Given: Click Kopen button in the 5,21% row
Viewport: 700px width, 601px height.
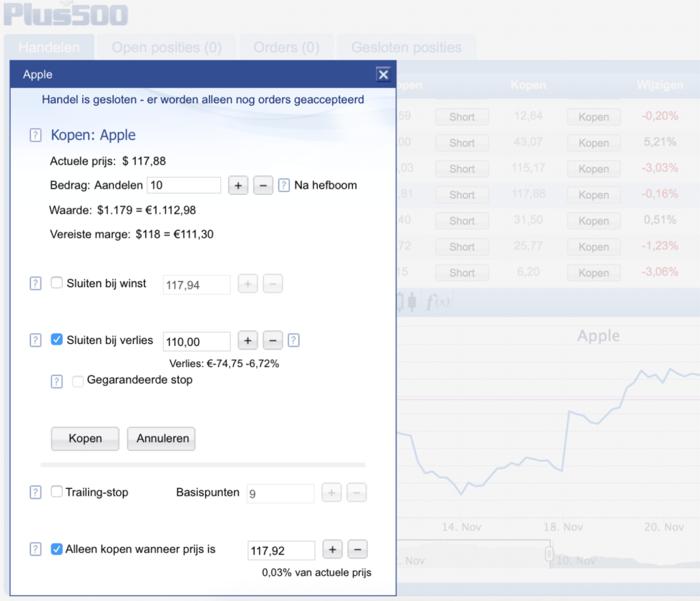Looking at the screenshot, I should pyautogui.click(x=593, y=143).
